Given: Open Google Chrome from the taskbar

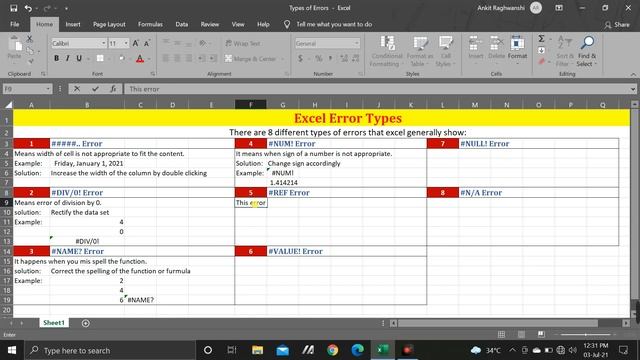Looking at the screenshot, I should (x=333, y=350).
